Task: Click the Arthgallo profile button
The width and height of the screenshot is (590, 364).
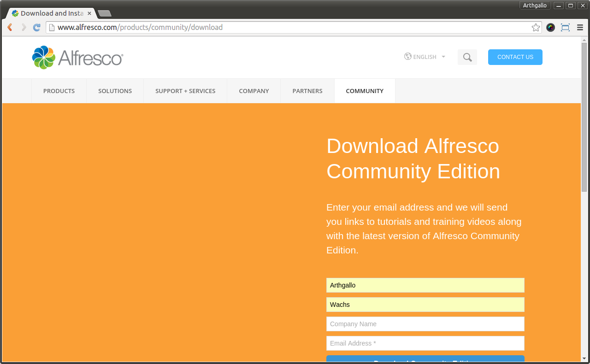Action: pos(535,6)
